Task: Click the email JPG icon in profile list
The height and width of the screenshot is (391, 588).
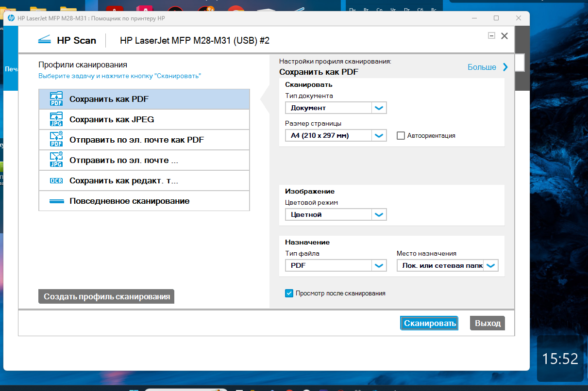Action: tap(56, 160)
